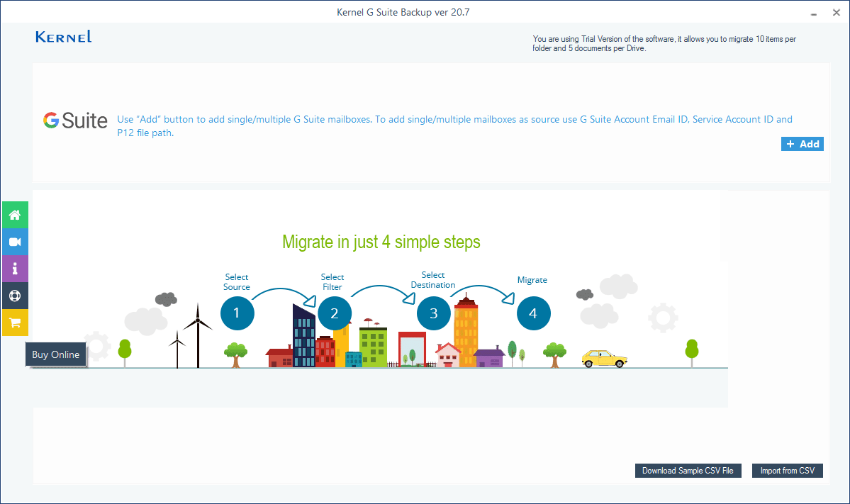Open the Buy Online cart icon

coord(15,323)
